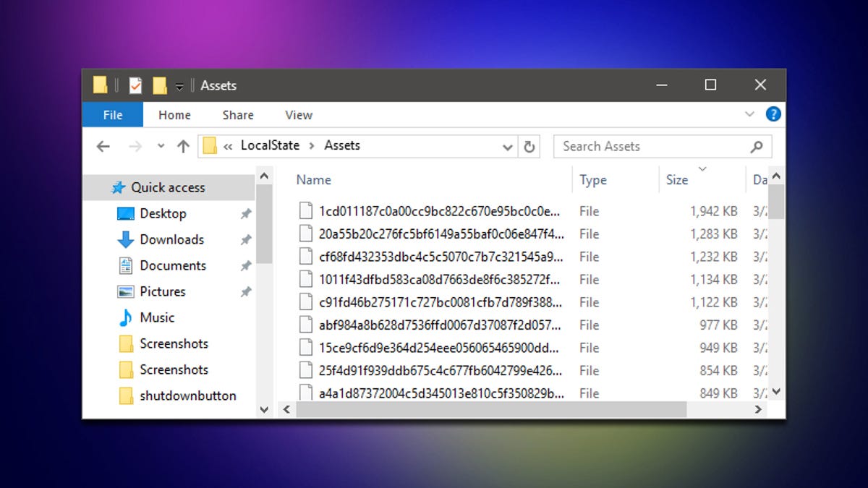Select file starting with 1cd011187c0a00cc
The image size is (868, 488).
[439, 211]
